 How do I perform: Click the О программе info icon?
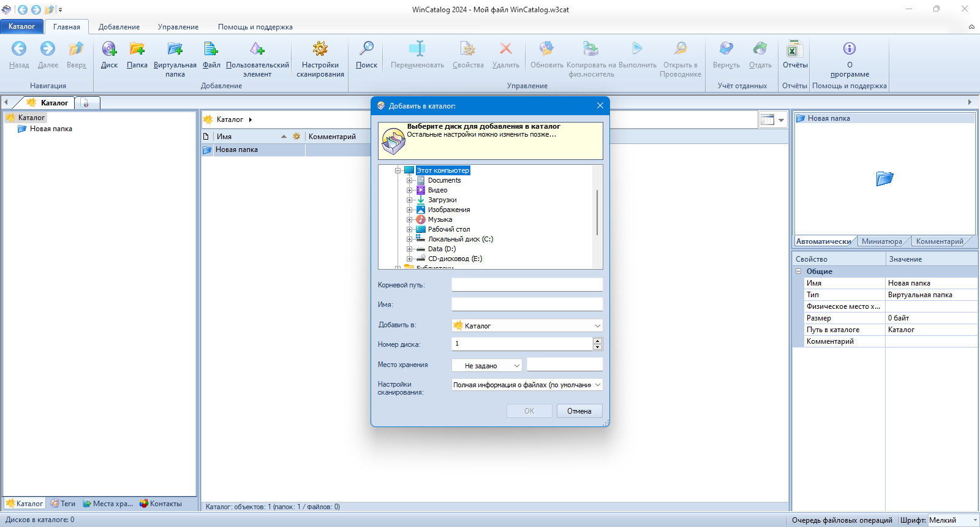[x=850, y=49]
